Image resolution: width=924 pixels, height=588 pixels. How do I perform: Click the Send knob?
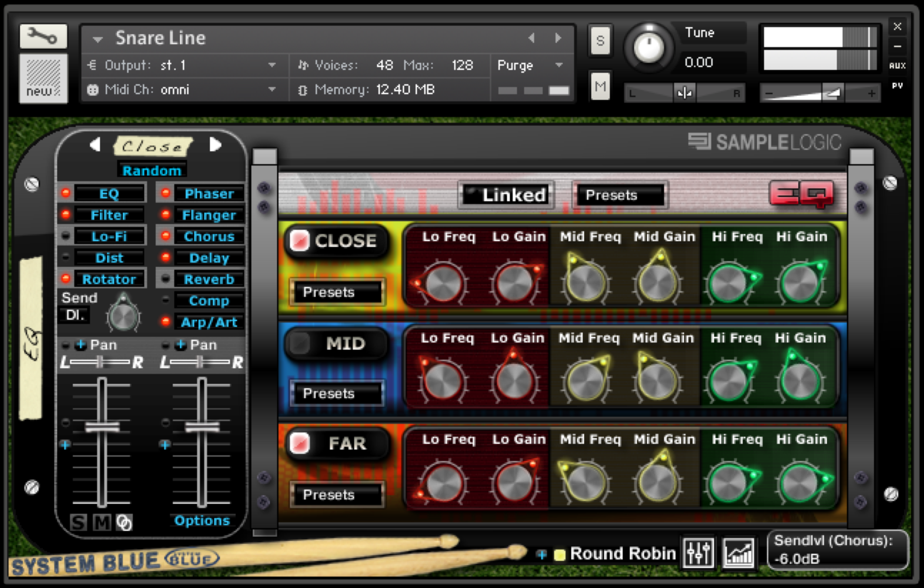[x=123, y=316]
